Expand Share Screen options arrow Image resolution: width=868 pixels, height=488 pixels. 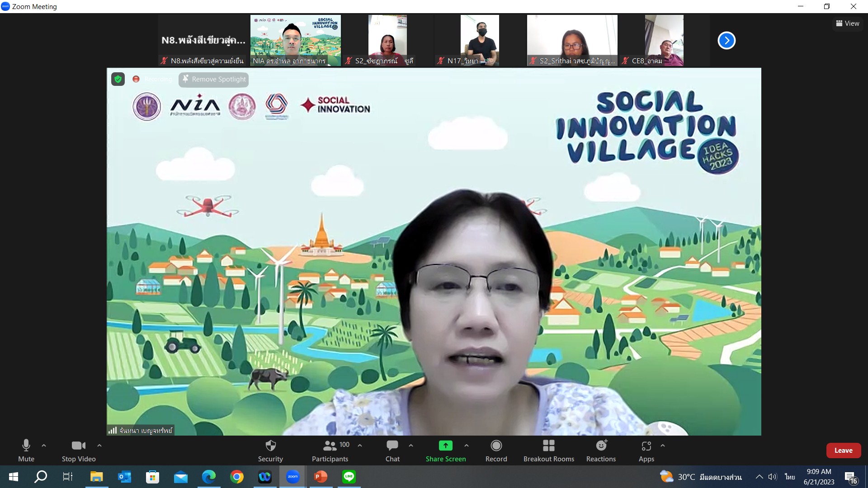[467, 446]
